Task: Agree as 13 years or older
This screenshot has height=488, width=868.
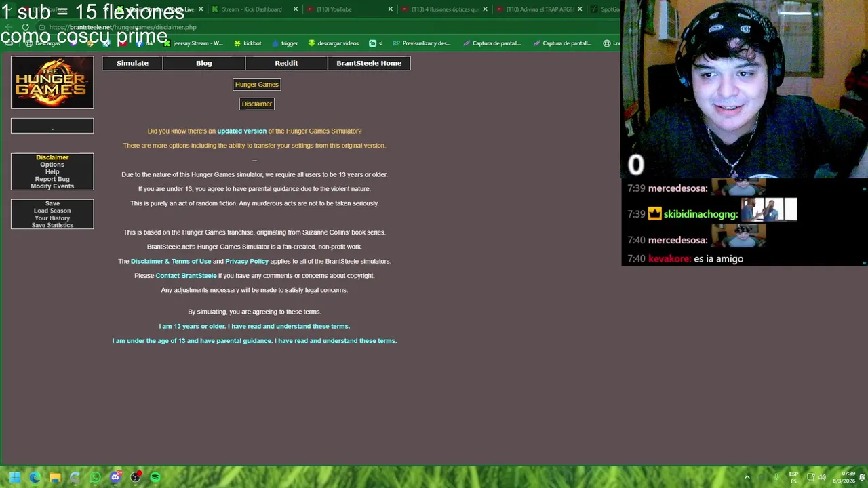Action: (x=254, y=326)
